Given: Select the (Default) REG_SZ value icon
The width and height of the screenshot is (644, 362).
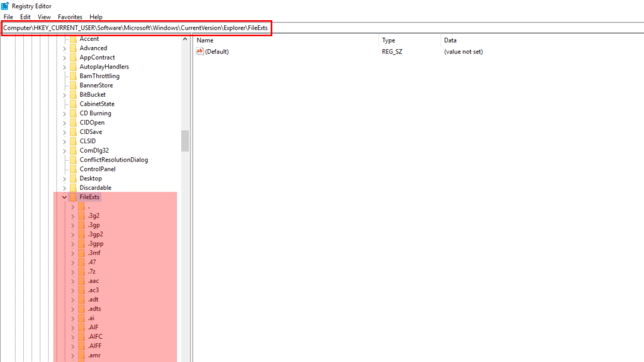Looking at the screenshot, I should coord(199,52).
